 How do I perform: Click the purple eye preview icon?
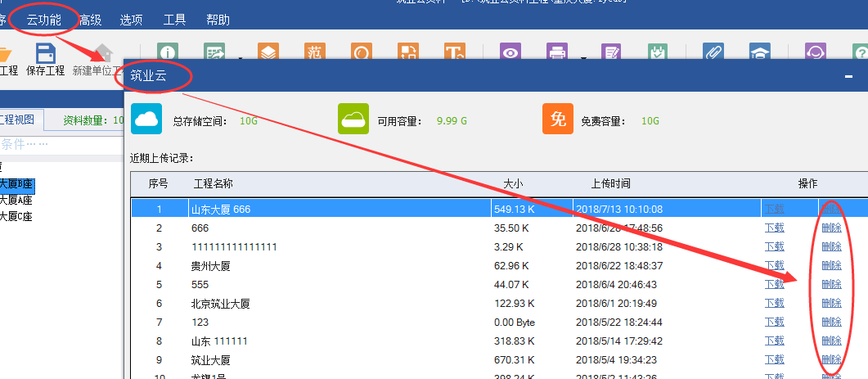click(511, 53)
